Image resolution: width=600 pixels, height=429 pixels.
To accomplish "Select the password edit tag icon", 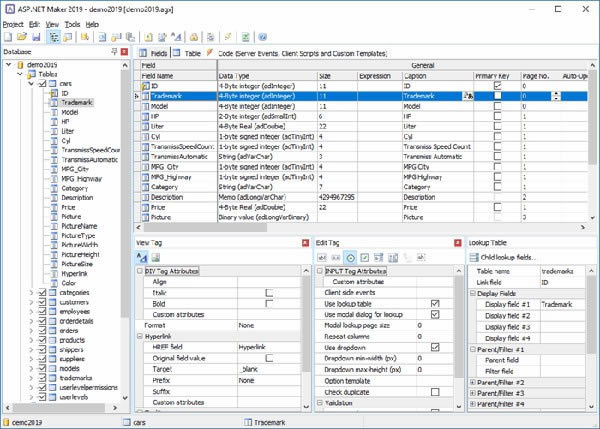I will click(x=336, y=258).
